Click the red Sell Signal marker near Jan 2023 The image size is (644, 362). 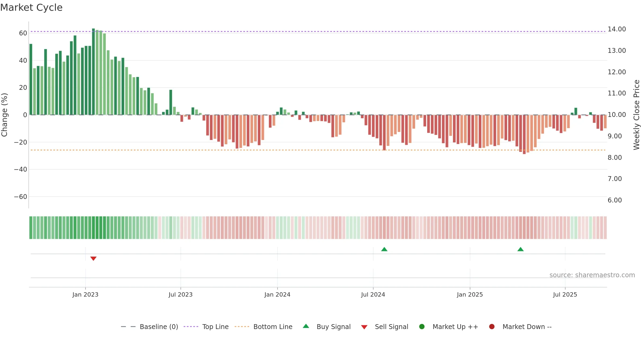click(x=93, y=258)
